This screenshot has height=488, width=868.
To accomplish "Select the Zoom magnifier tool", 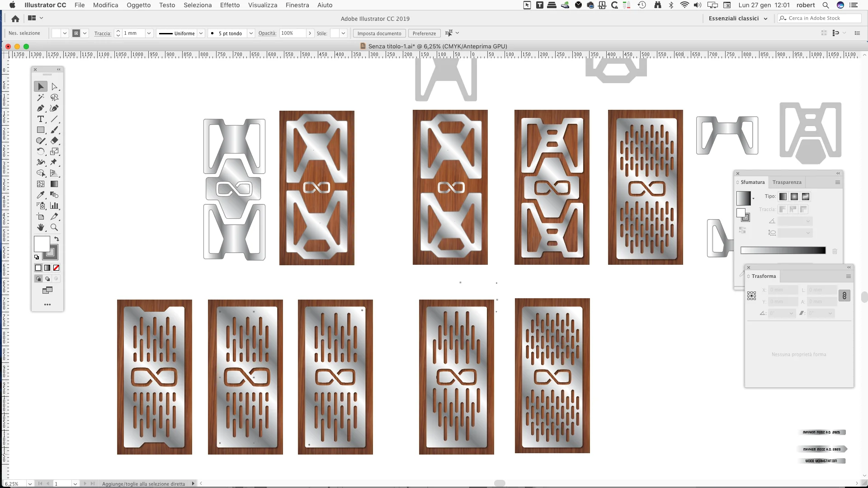I will (x=54, y=227).
